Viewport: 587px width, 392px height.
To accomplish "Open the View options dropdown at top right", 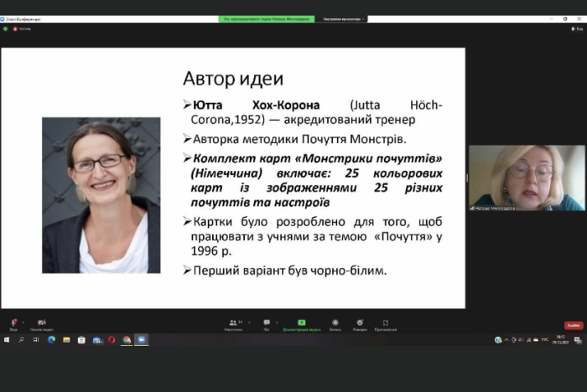I will 578,28.
